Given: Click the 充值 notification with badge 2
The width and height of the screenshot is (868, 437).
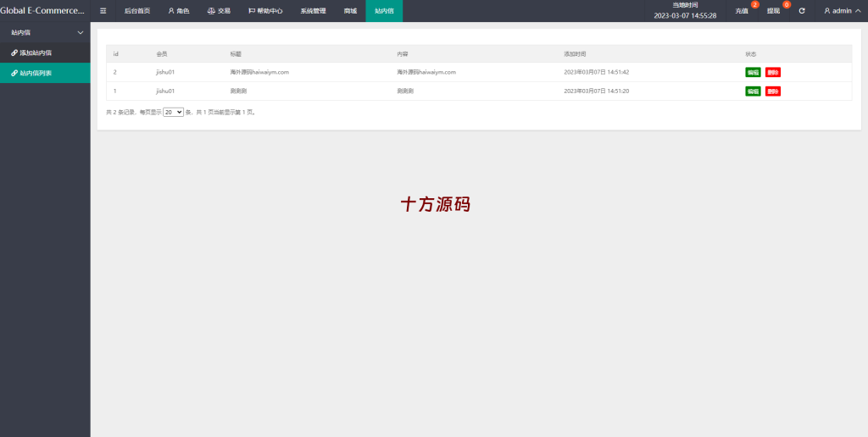Looking at the screenshot, I should [x=742, y=11].
